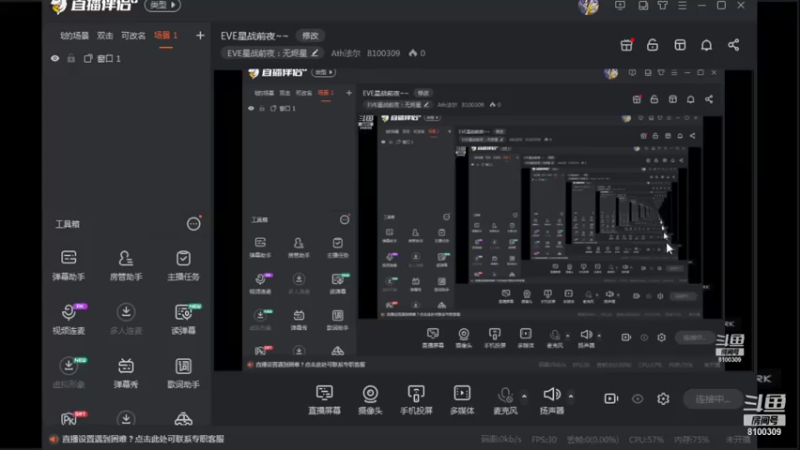Open 主播任务 in main toolbox
This screenshot has height=450, width=800.
[183, 265]
